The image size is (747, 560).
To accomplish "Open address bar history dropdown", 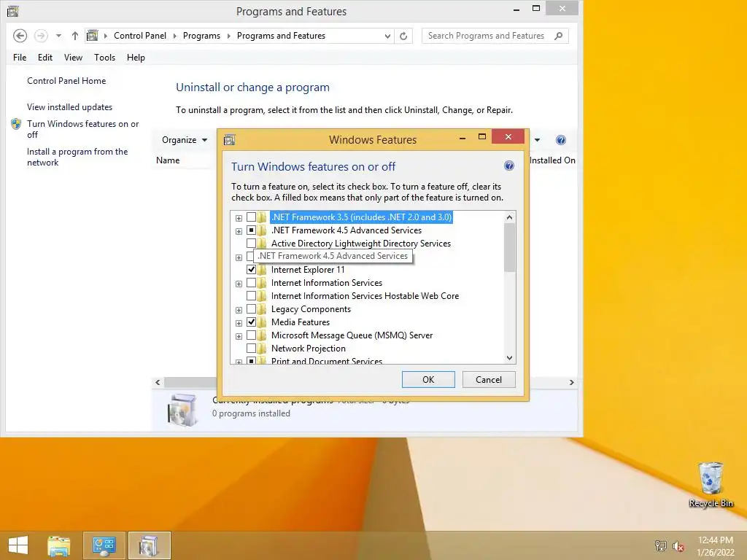I will (x=387, y=36).
